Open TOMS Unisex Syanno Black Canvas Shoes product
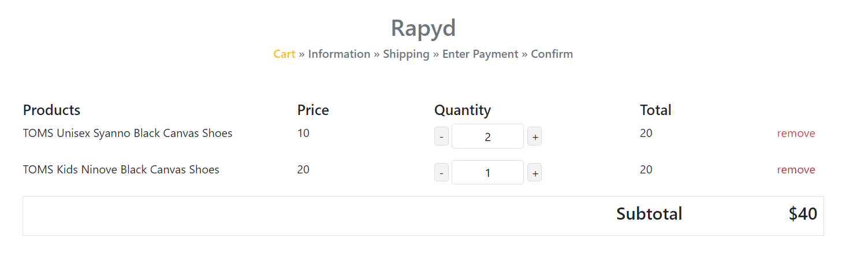The width and height of the screenshot is (868, 263). (128, 134)
